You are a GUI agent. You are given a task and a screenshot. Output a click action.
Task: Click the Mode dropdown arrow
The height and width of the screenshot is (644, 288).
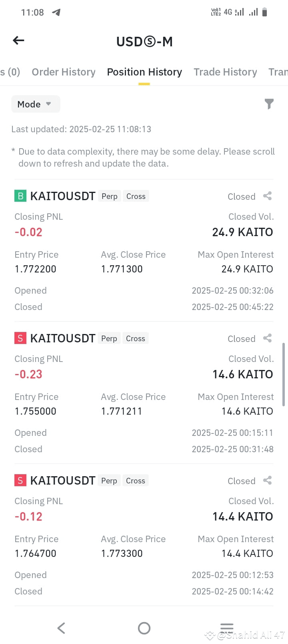tap(48, 104)
